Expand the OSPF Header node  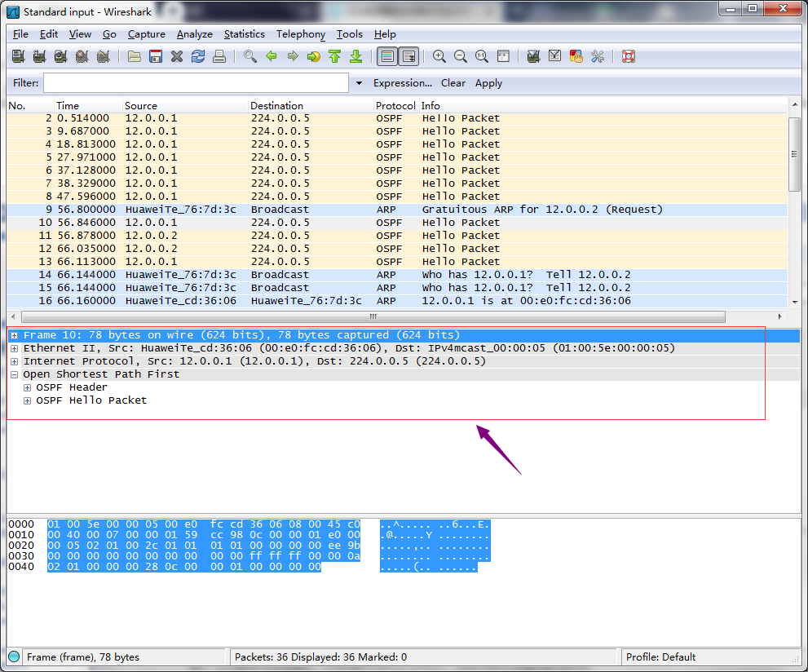tap(27, 387)
